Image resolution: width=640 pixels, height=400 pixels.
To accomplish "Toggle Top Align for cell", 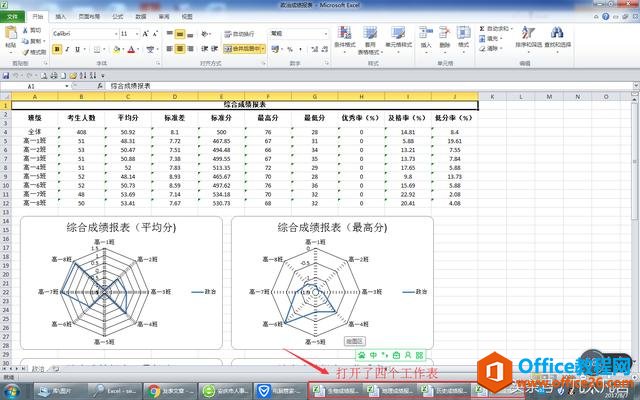I will click(170, 34).
